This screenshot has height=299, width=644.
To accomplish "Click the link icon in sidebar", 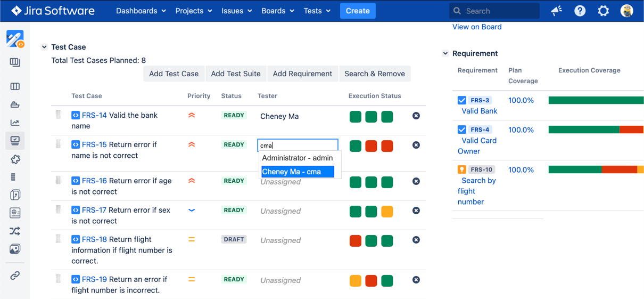I will 15,276.
